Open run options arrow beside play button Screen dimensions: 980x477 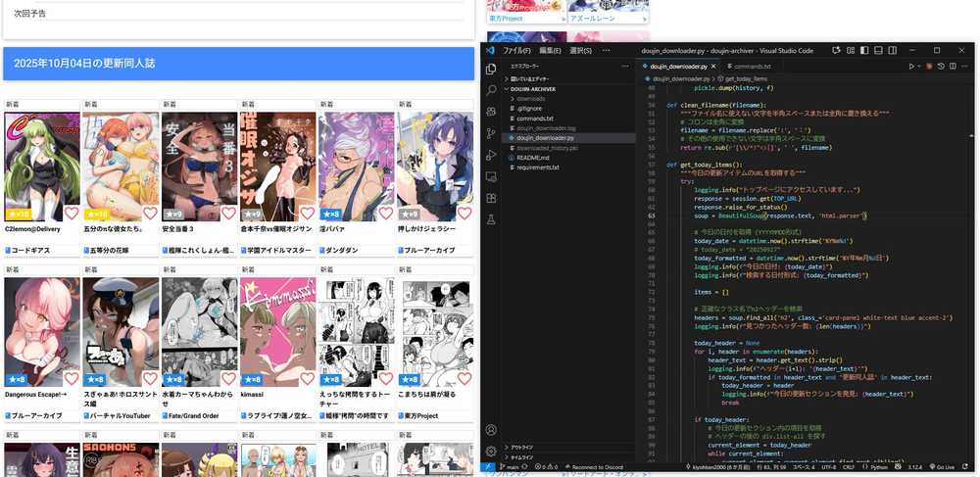(919, 67)
